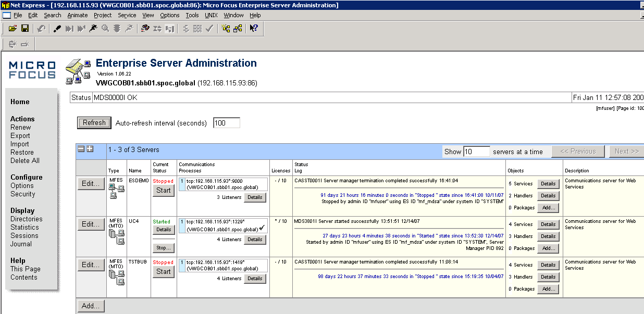Show Directories from the Display section
Viewport: 644px width, 314px height.
[x=27, y=219]
